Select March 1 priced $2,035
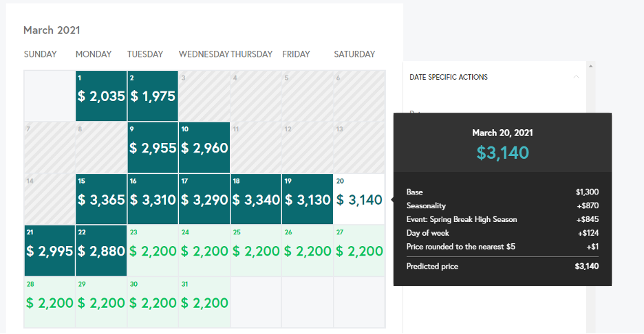The width and height of the screenshot is (644, 334). click(101, 96)
